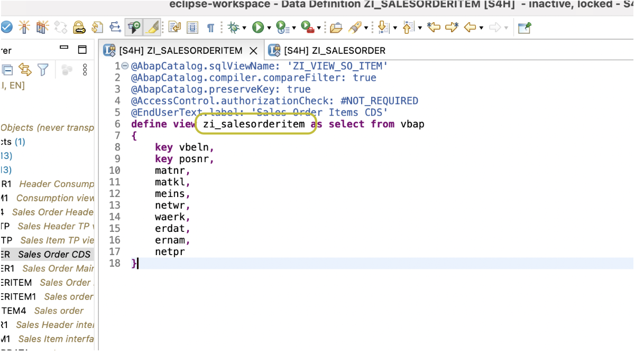Toggle show whitespace characters pilcrow
Image resolution: width=644 pixels, height=356 pixels.
point(210,27)
